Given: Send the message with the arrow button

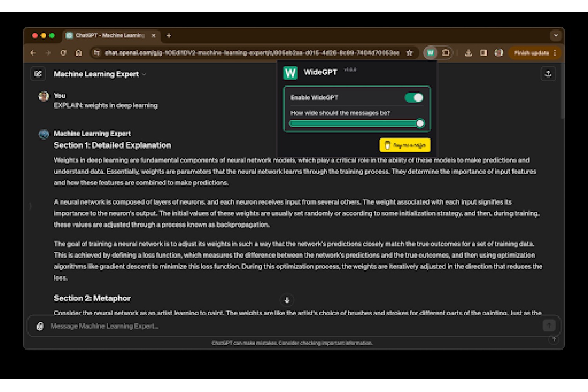Looking at the screenshot, I should tap(549, 325).
